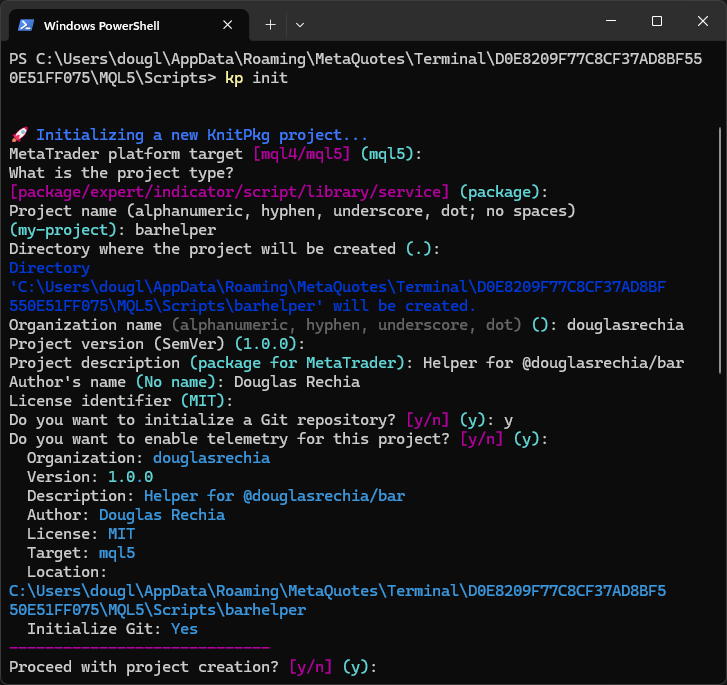Click the 'Initialize Git: Yes' line
Image resolution: width=727 pixels, height=685 pixels.
(112, 629)
